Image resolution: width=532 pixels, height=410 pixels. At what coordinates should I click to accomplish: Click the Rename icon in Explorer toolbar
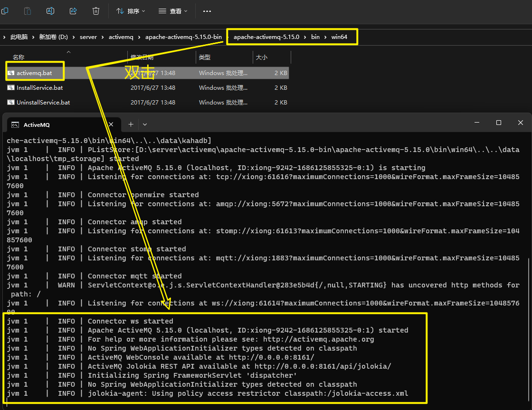50,10
